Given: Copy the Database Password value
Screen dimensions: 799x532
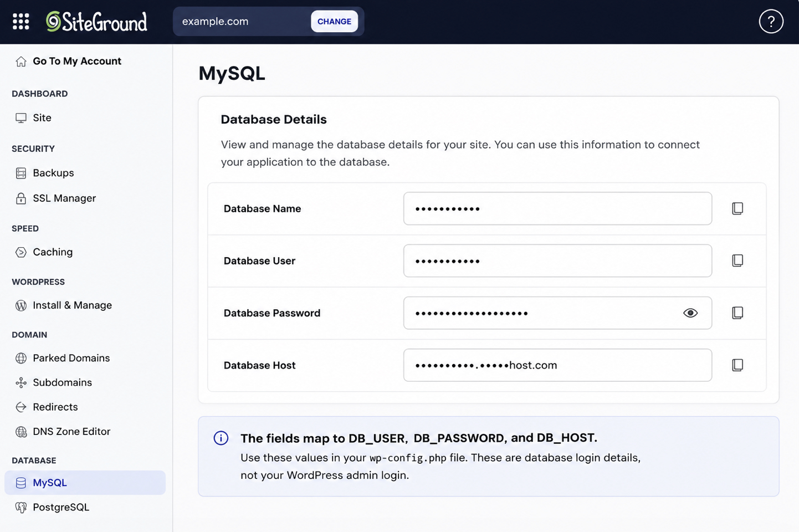Looking at the screenshot, I should (737, 313).
